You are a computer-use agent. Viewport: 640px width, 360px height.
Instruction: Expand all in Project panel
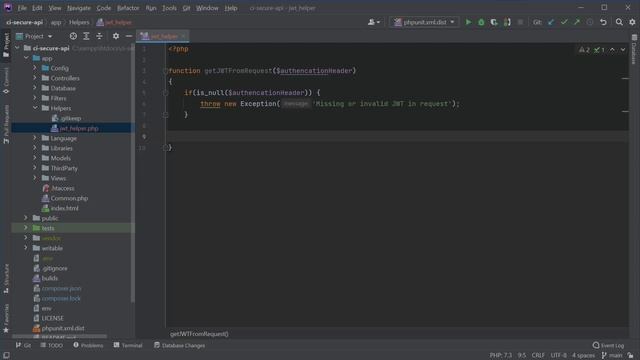(86, 36)
